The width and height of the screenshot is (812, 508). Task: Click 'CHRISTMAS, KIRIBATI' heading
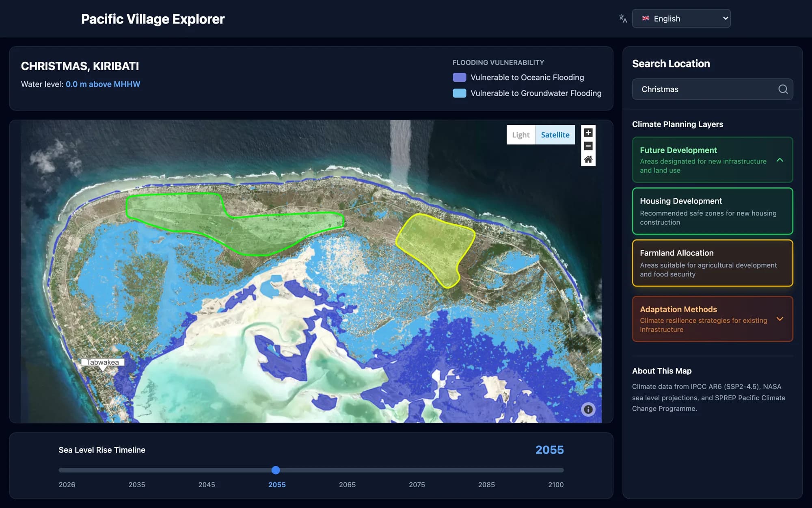(80, 66)
